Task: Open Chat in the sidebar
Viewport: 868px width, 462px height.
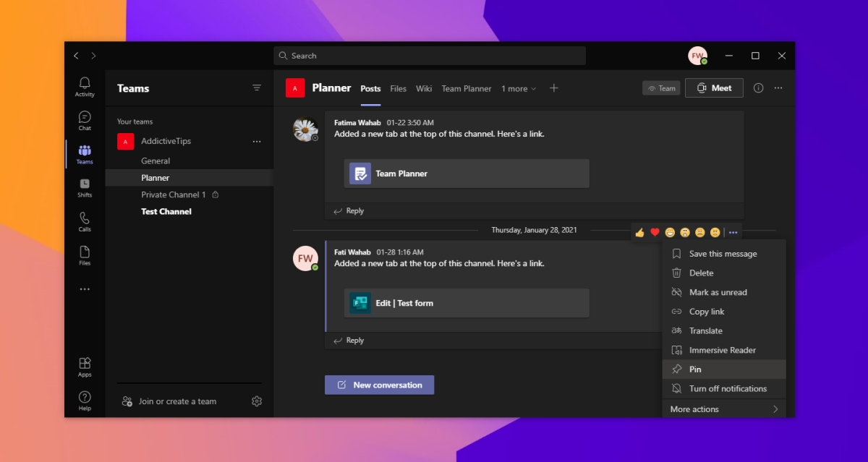Action: click(85, 120)
